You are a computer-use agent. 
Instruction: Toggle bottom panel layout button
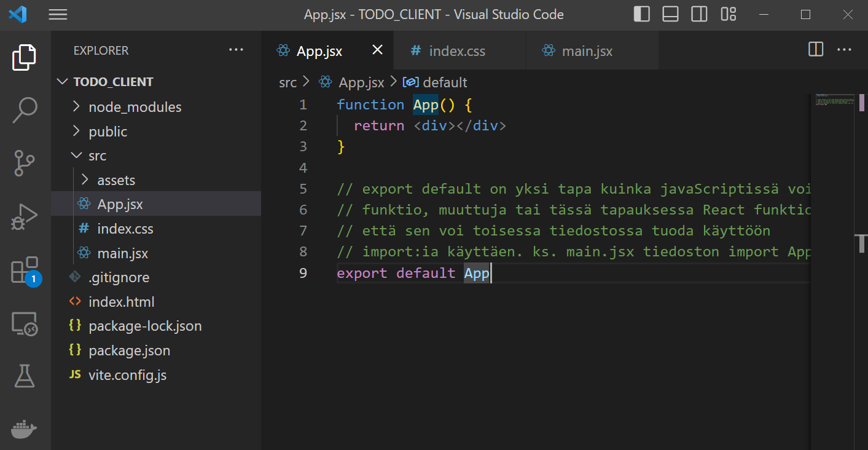click(671, 14)
